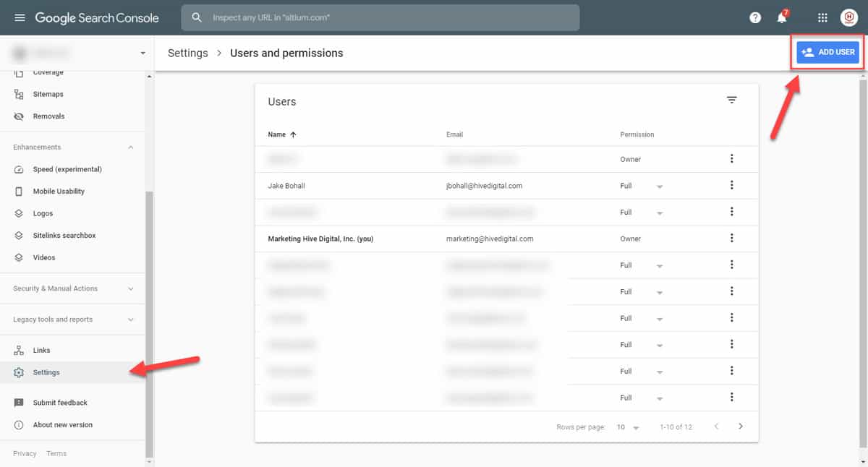Open more options for the first Owner row
The height and width of the screenshot is (467, 868).
pos(732,158)
